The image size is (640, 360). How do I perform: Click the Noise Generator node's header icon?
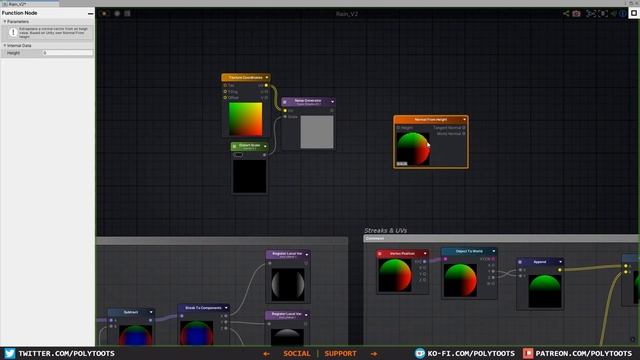[285, 102]
